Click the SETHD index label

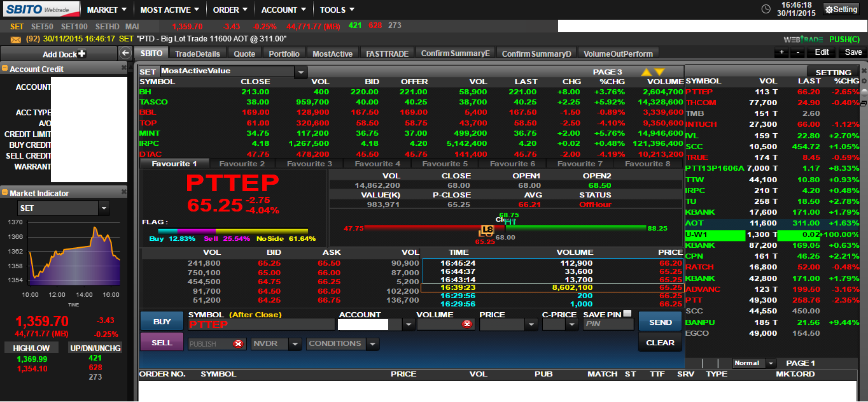click(107, 26)
